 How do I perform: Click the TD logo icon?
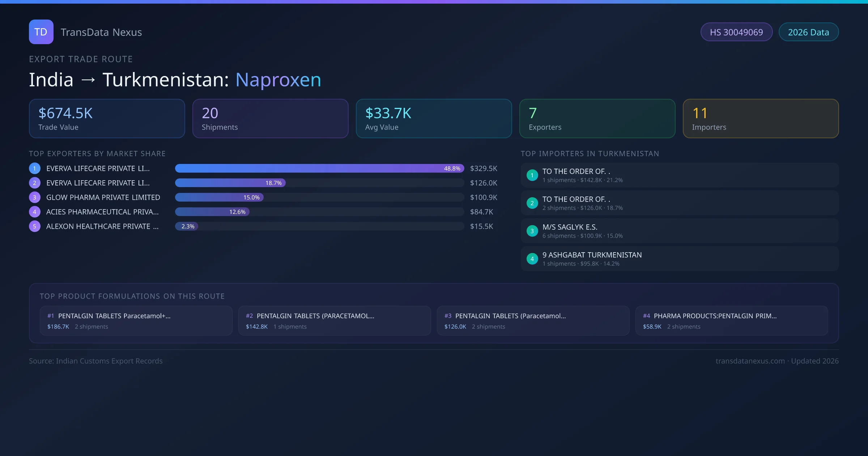[x=41, y=32]
